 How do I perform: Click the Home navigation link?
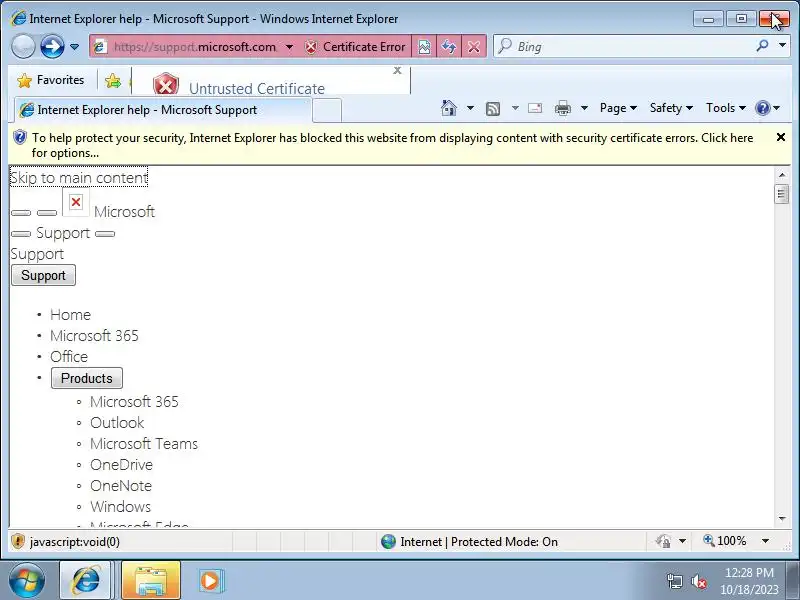(70, 315)
